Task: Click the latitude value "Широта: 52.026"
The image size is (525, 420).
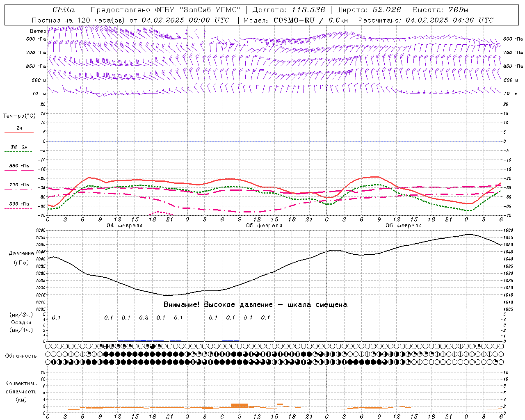Action: (x=368, y=10)
